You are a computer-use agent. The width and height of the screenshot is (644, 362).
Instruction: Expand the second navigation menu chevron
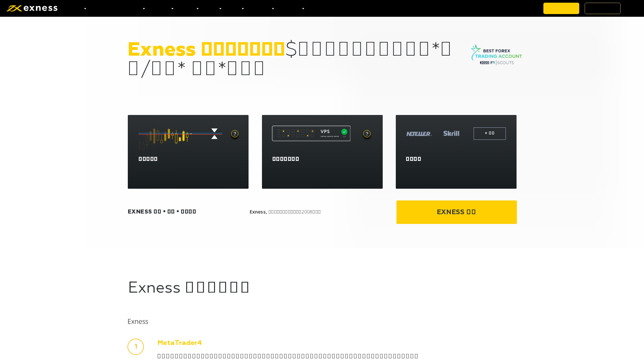(144, 8)
